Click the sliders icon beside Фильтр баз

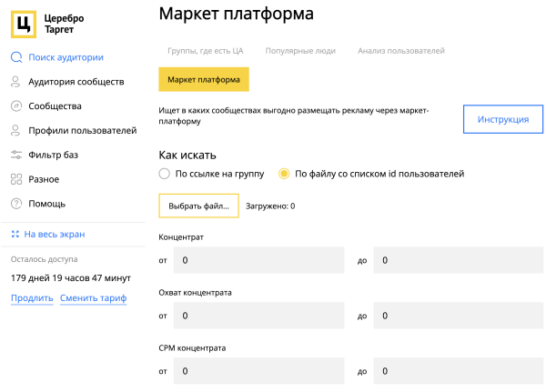coord(16,155)
